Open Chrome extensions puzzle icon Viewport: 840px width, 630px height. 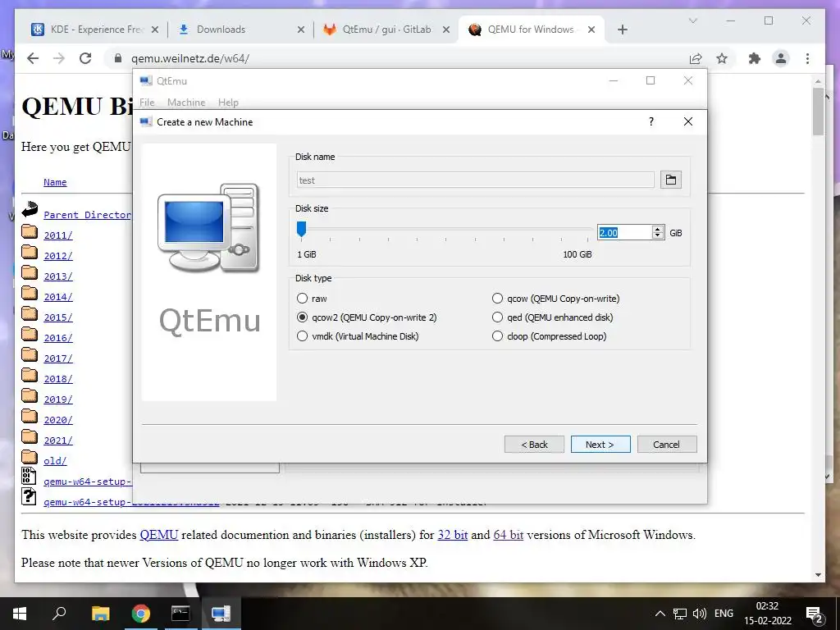click(x=755, y=58)
